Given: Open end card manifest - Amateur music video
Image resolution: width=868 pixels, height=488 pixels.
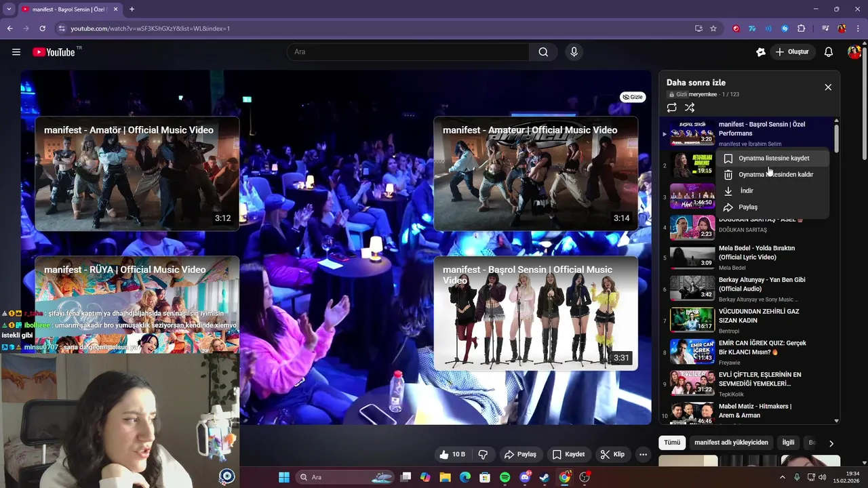Looking at the screenshot, I should point(536,174).
